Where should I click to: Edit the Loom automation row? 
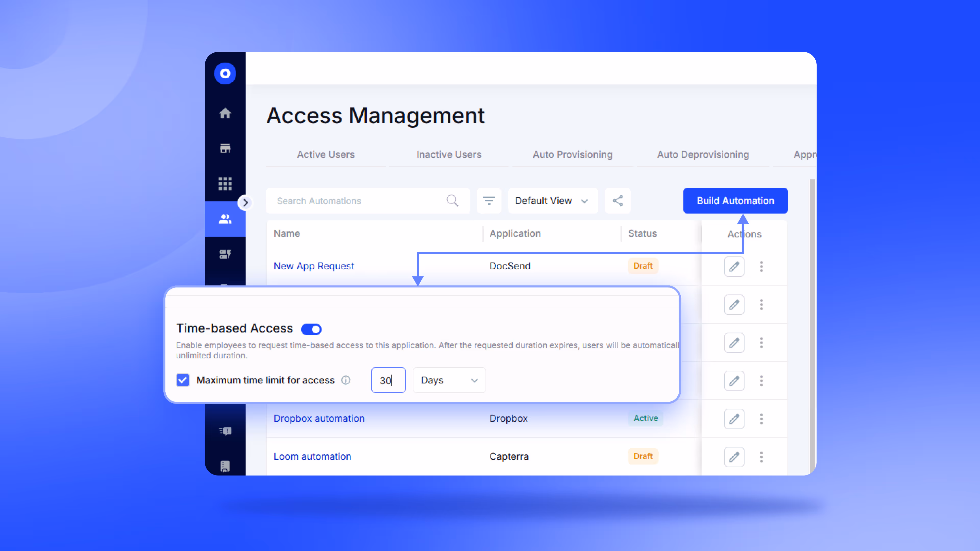coord(734,457)
